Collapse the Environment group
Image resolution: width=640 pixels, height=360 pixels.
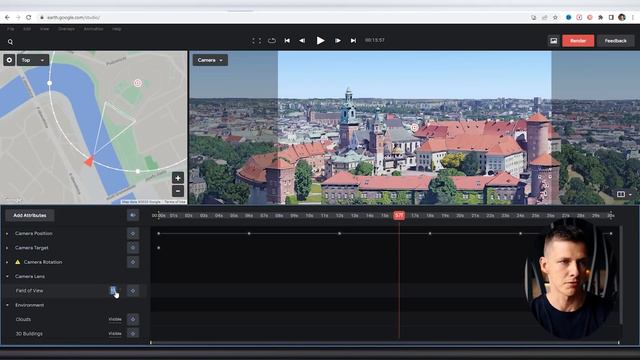click(x=7, y=305)
